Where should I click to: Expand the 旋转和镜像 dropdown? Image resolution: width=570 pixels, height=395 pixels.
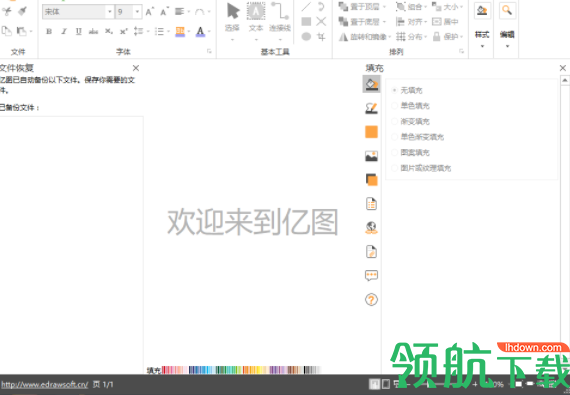point(389,37)
